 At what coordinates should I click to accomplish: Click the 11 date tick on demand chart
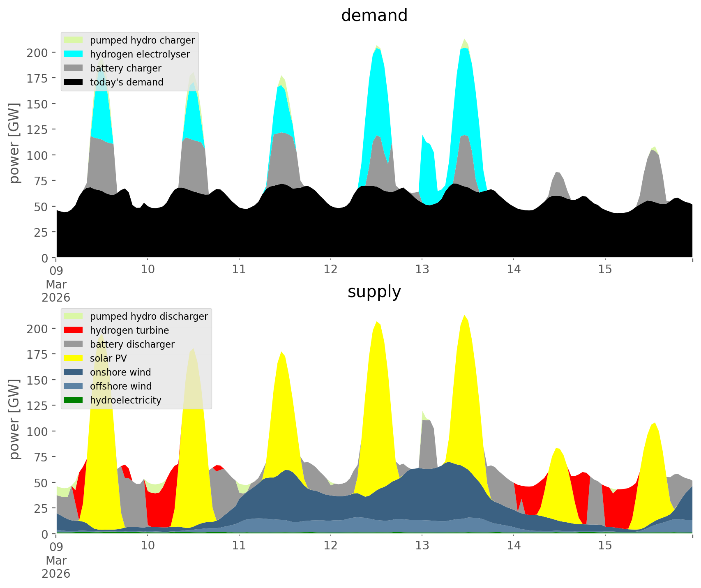[239, 270]
